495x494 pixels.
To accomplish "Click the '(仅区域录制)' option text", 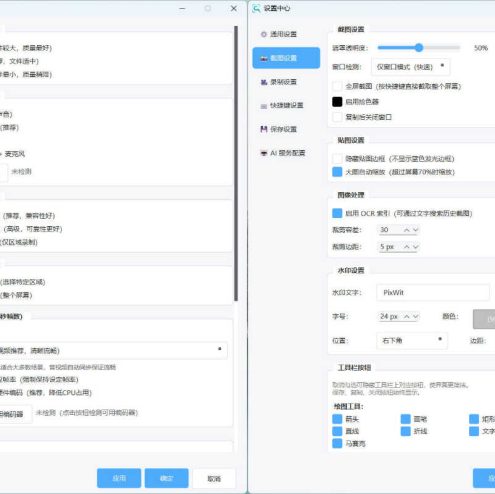I will coord(18,242).
